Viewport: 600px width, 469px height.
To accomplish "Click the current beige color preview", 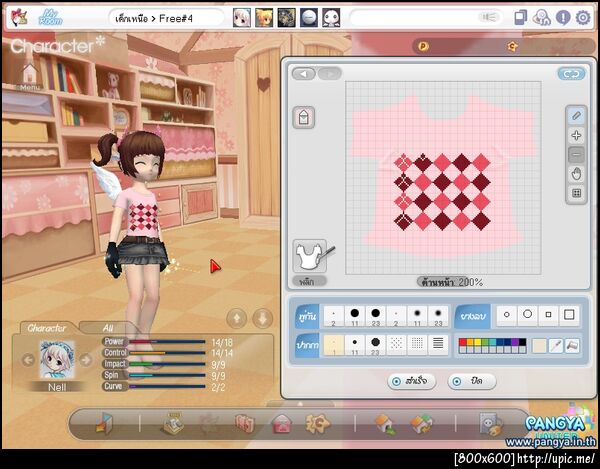I will [x=539, y=346].
